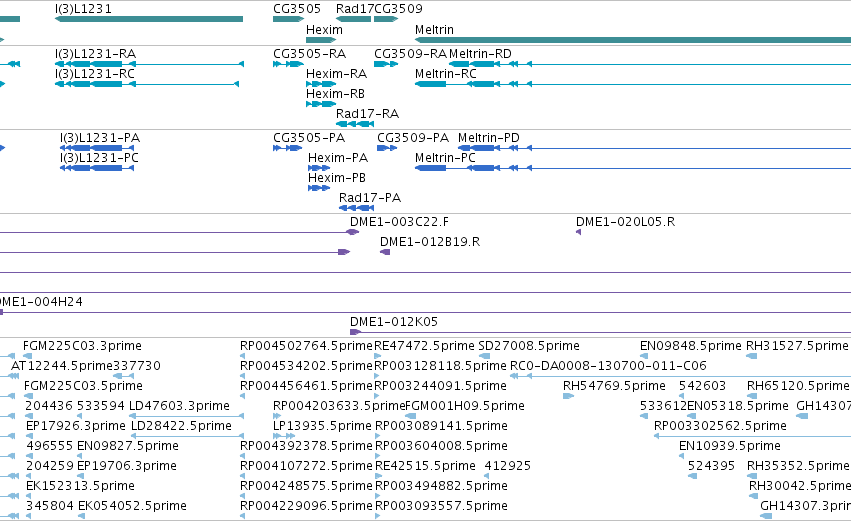Viewport: 851px width, 521px height.
Task: Select the RH65120.5prime EST label
Action: (x=798, y=386)
